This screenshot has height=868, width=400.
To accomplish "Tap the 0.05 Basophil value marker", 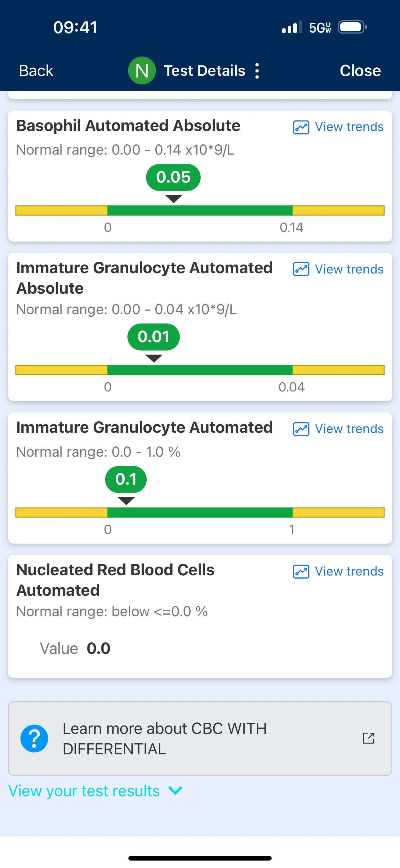I will pyautogui.click(x=173, y=177).
